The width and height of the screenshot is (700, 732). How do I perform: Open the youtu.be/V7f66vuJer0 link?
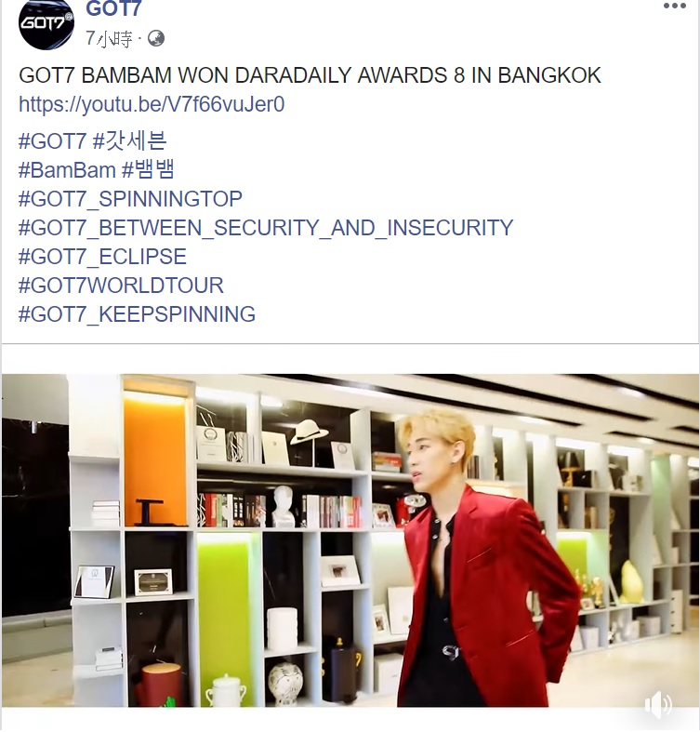pyautogui.click(x=152, y=104)
